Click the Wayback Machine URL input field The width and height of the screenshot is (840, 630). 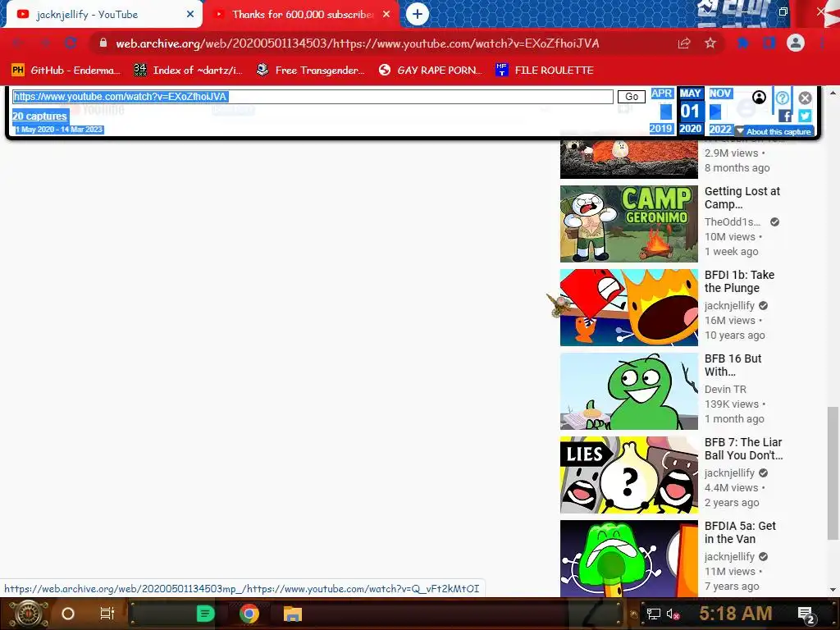point(313,97)
